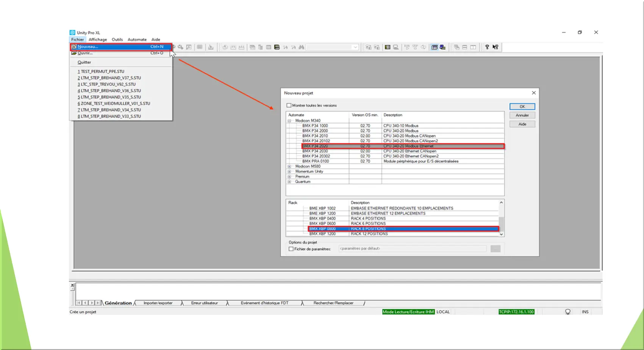Click the small close icon of output window

click(x=72, y=285)
